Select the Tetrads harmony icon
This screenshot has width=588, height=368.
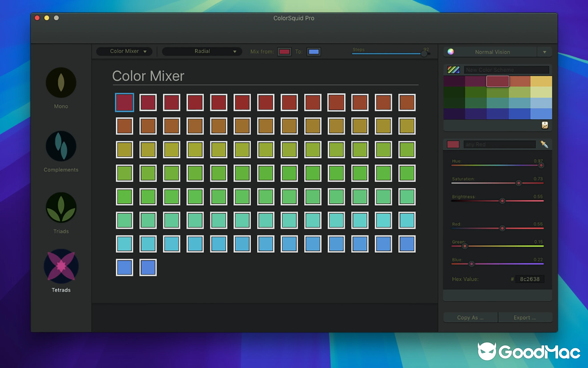pos(61,266)
